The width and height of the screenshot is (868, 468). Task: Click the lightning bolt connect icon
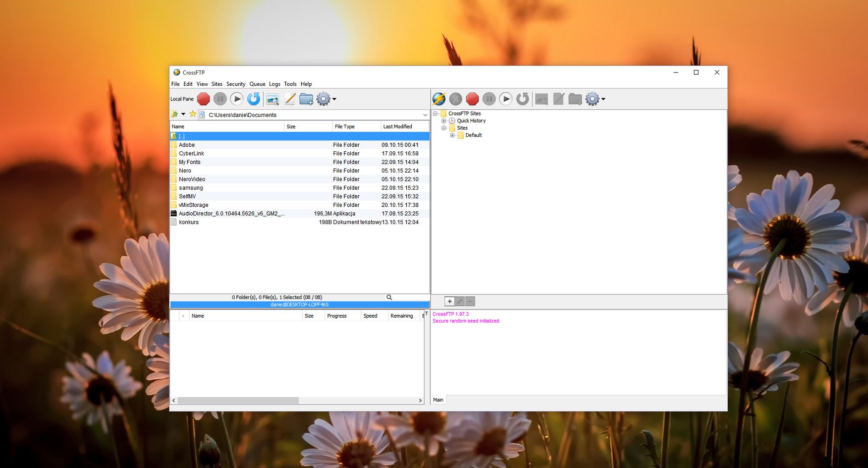click(x=439, y=99)
